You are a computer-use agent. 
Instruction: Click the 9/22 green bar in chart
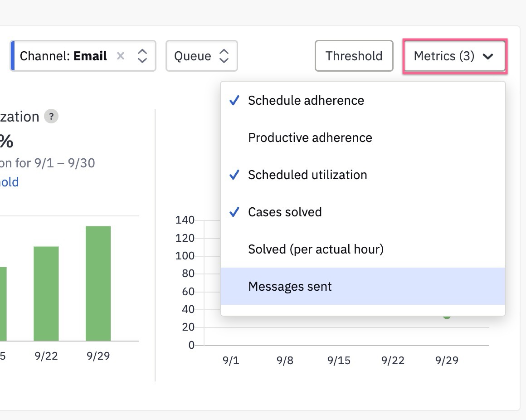point(46,293)
